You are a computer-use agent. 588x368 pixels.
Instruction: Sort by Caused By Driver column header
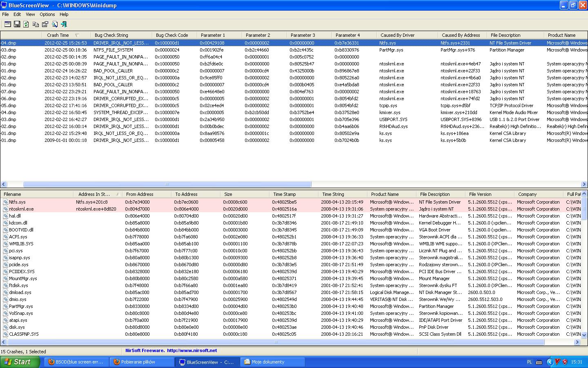pyautogui.click(x=407, y=35)
